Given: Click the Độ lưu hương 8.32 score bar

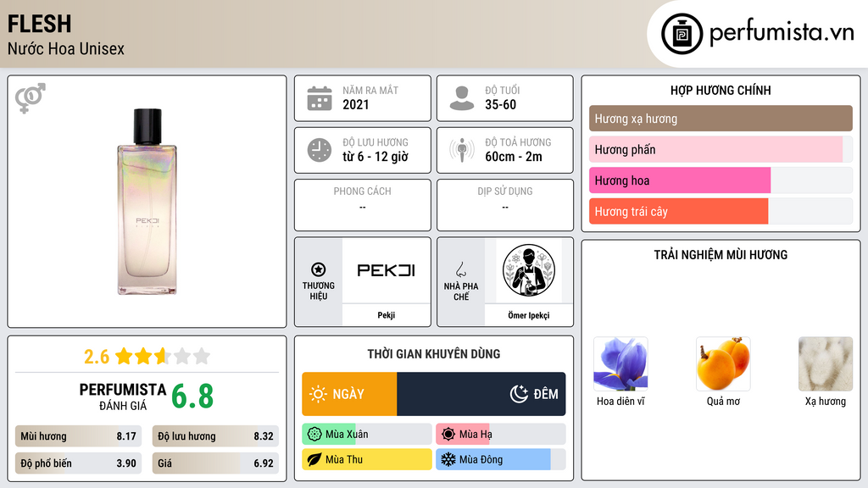Looking at the screenshot, I should point(215,436).
